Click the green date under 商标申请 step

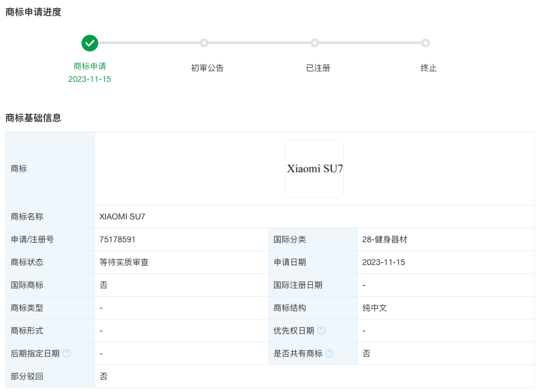coord(90,79)
